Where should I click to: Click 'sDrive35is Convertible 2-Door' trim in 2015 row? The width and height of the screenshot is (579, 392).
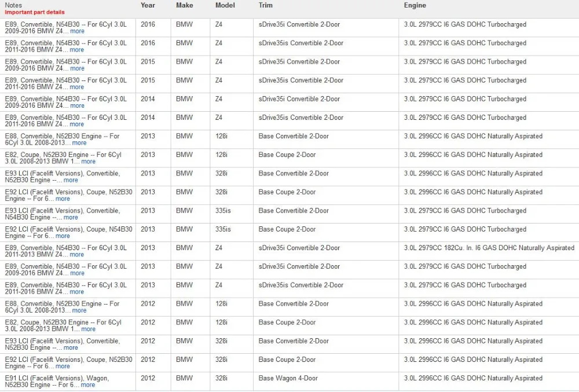(301, 80)
